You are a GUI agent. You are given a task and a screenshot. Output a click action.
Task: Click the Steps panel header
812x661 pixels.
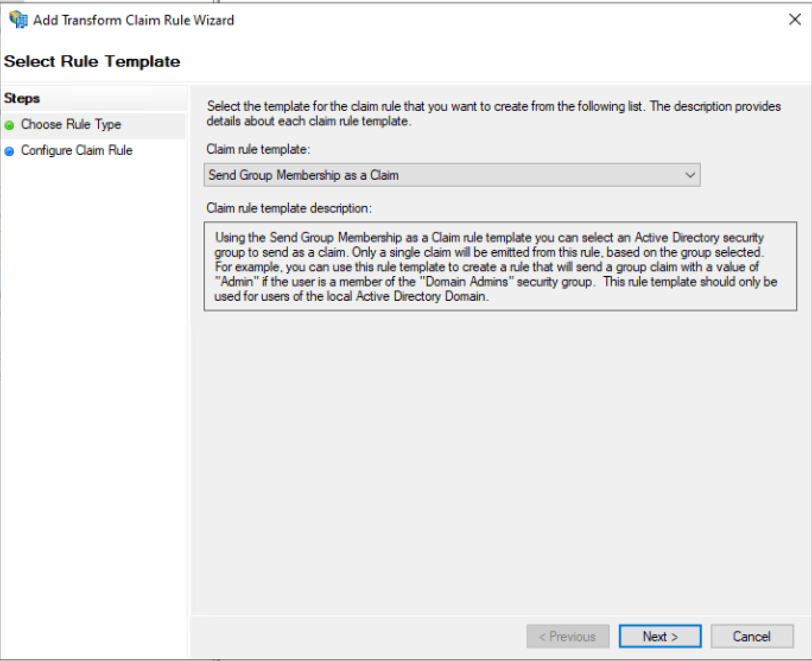tap(22, 98)
